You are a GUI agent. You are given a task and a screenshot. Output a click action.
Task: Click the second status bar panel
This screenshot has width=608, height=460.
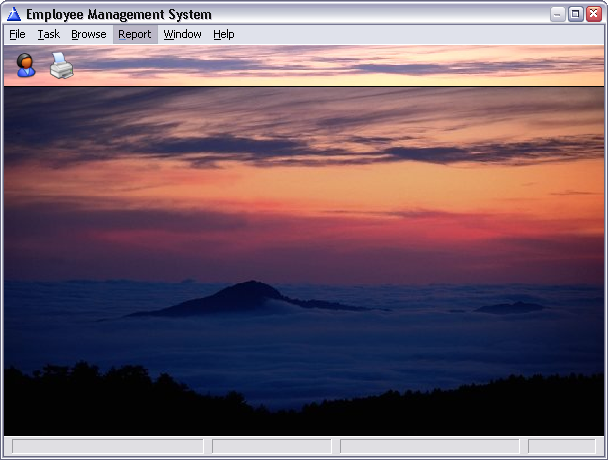pos(271,446)
